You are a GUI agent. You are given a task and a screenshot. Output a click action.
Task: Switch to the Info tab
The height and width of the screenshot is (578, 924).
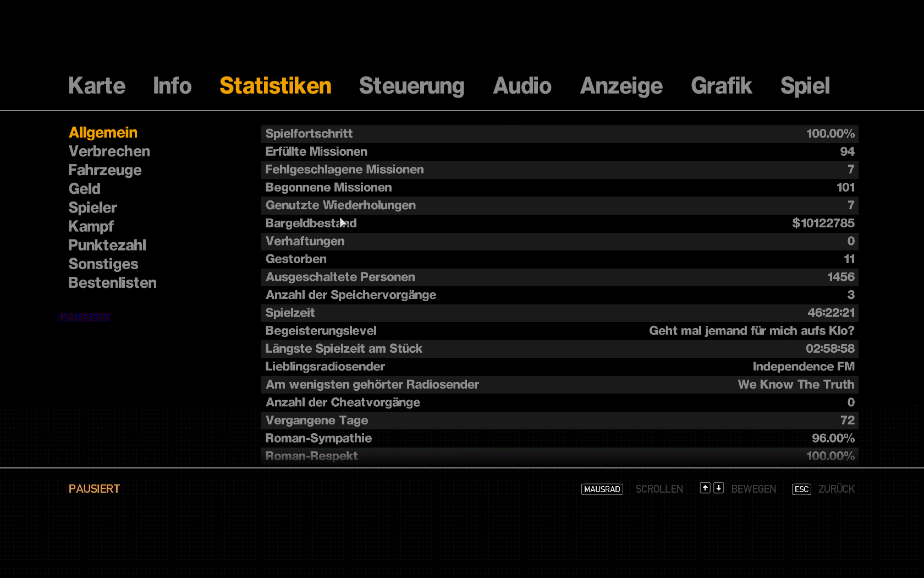point(172,86)
